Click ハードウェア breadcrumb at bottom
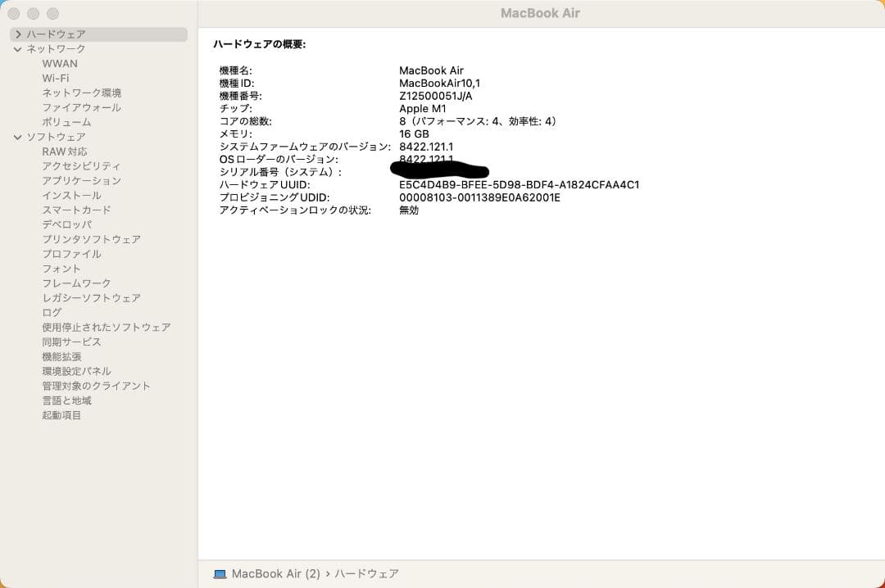 click(366, 573)
